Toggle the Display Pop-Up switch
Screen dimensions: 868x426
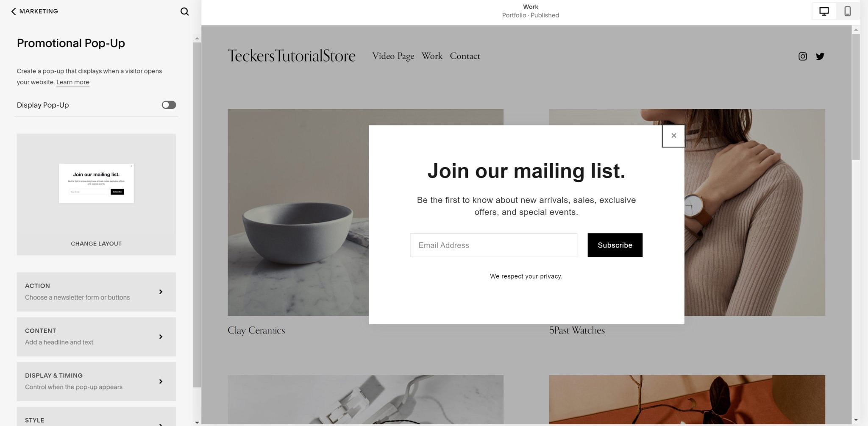point(169,105)
